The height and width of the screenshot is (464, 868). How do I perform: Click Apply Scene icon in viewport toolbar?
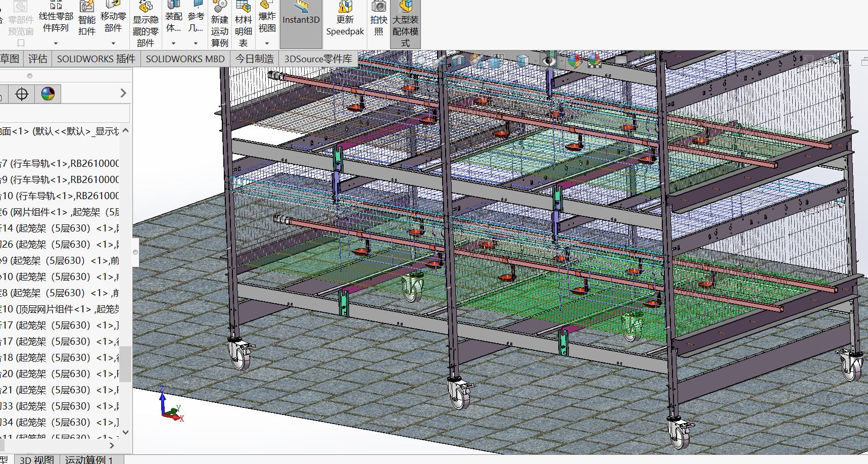[x=595, y=61]
